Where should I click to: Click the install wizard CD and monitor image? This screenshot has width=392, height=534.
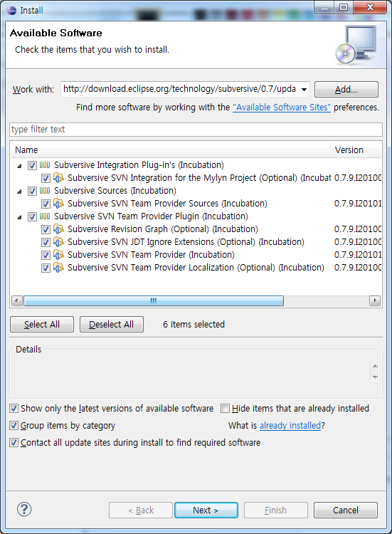[356, 45]
